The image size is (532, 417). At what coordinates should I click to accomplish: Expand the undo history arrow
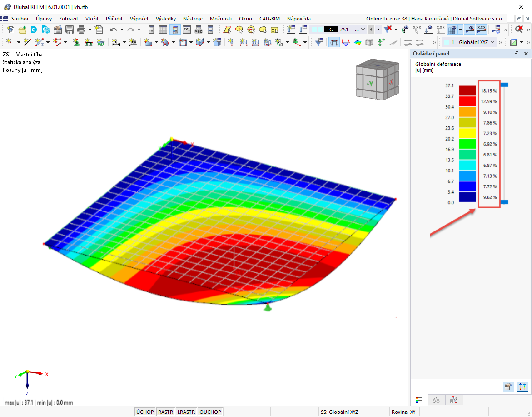[x=122, y=30]
